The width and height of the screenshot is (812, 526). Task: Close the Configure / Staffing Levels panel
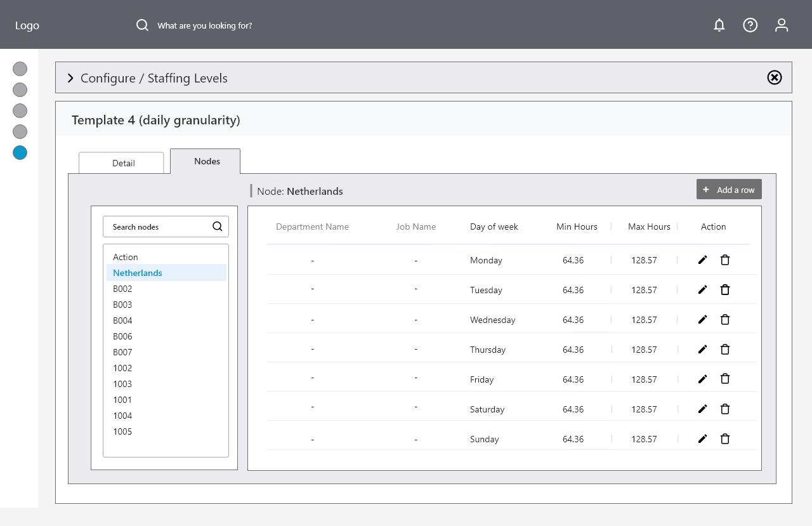[775, 77]
